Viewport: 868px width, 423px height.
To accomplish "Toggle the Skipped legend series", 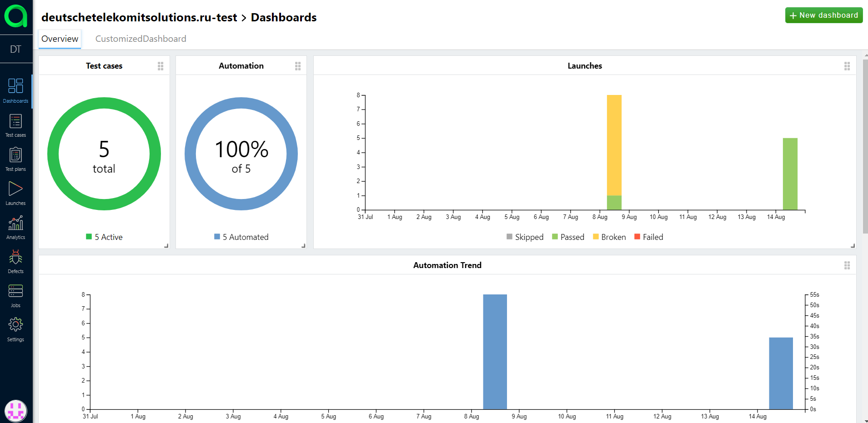I will point(525,237).
